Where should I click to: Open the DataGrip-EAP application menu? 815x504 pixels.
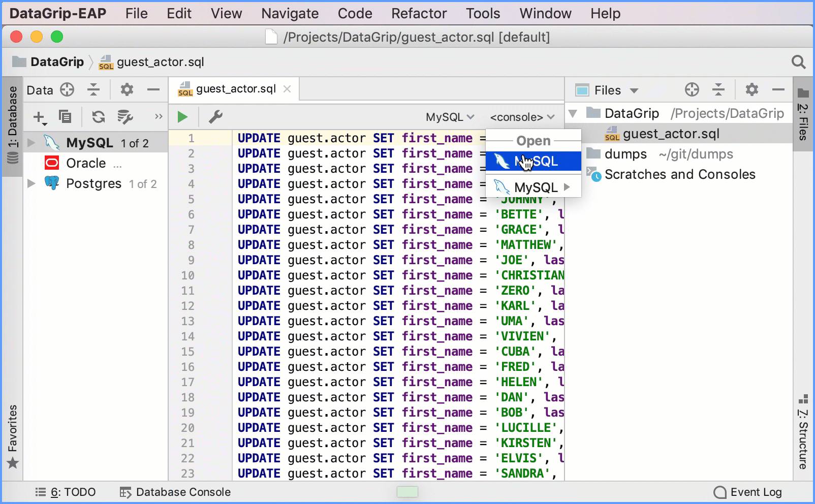tap(57, 13)
